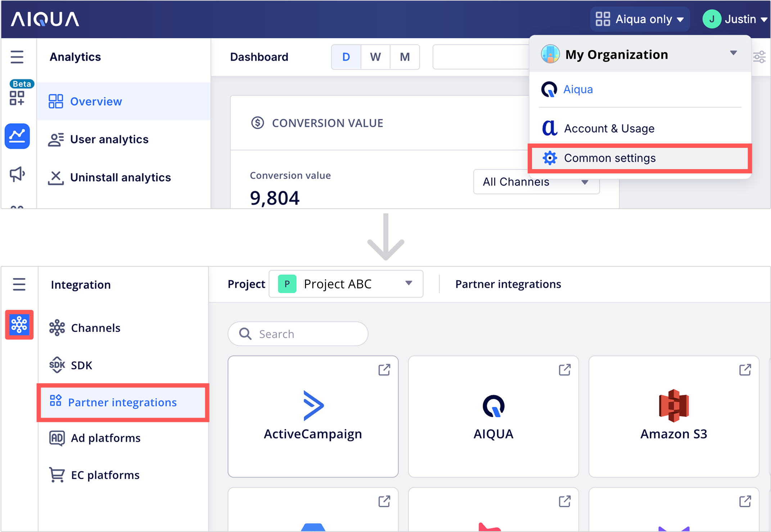Switch dashboard to Daily (D) view
This screenshot has height=532, width=771.
click(346, 57)
